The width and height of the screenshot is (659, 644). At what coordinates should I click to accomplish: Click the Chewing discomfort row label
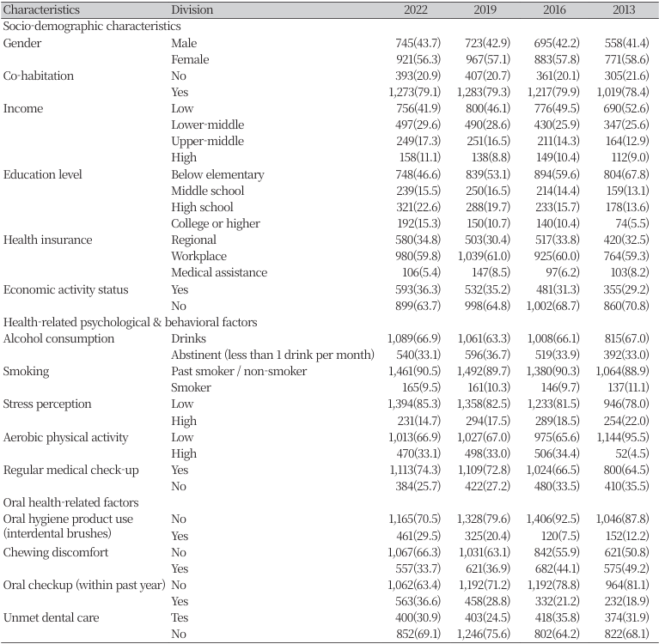(56, 552)
